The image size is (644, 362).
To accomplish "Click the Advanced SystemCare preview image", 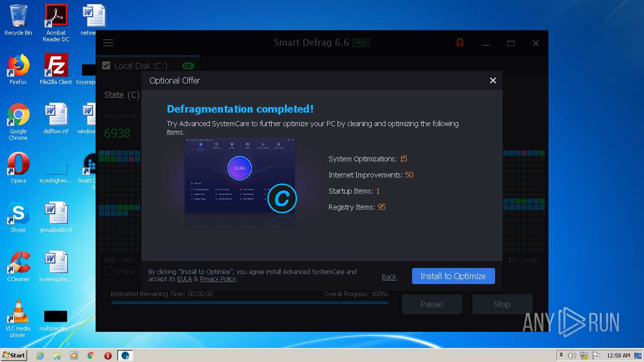I will point(239,176).
